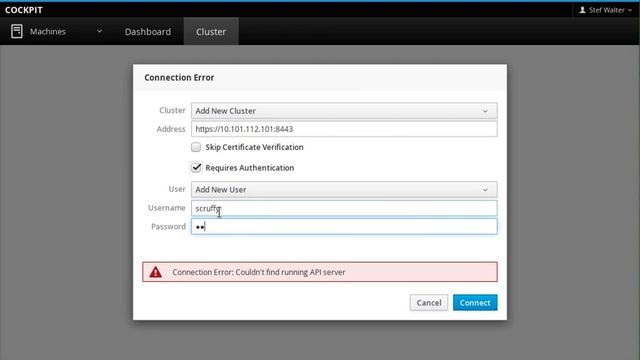Click the Address field label

point(171,129)
